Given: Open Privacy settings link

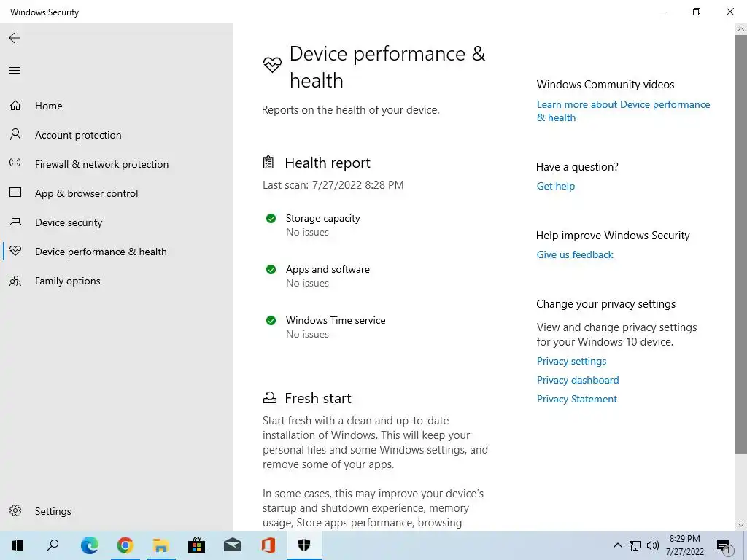Looking at the screenshot, I should coord(571,361).
